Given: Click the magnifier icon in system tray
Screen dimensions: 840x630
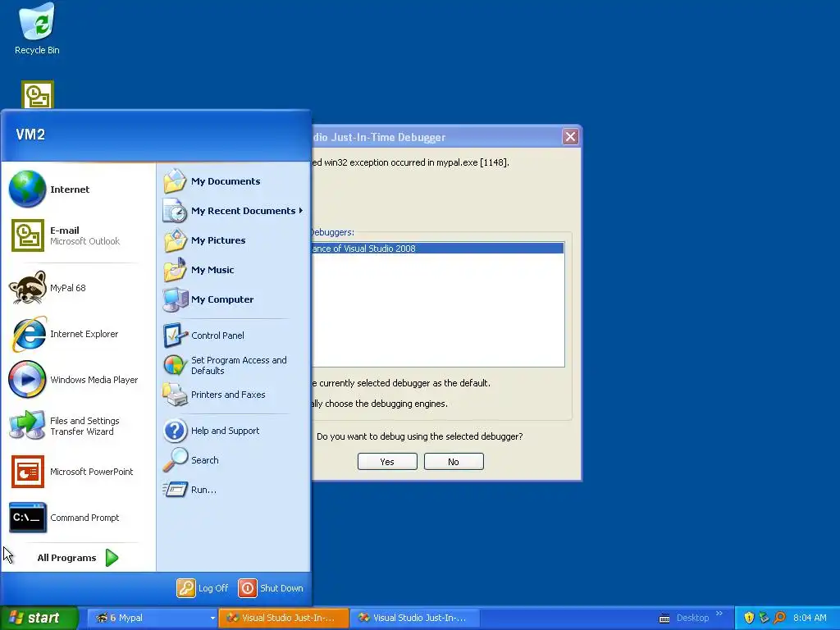Looking at the screenshot, I should pyautogui.click(x=779, y=618).
